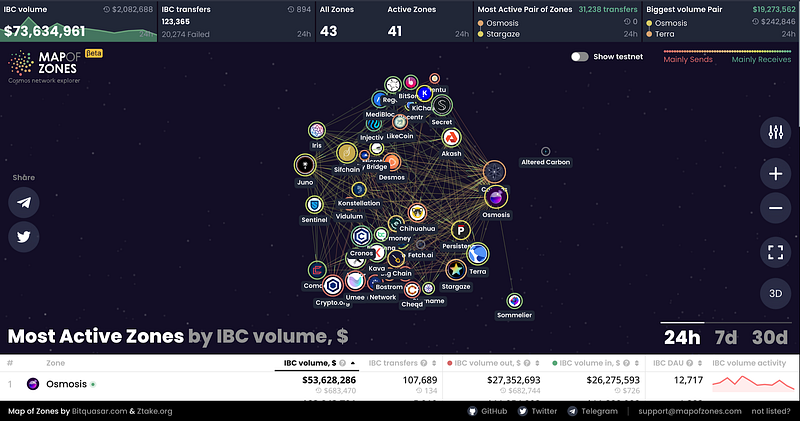Click the Most Active Pair of Zones card
Screen dimensions: 800x421
[x=557, y=21]
